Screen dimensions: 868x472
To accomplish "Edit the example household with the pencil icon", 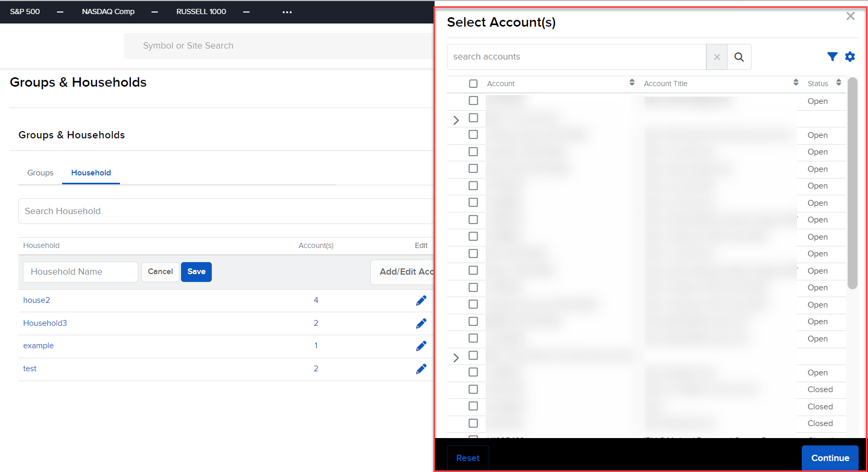I will click(x=421, y=346).
